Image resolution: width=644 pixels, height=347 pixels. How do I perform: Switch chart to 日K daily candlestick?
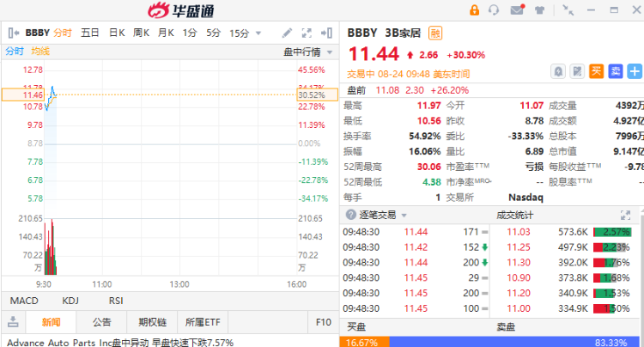tap(117, 33)
